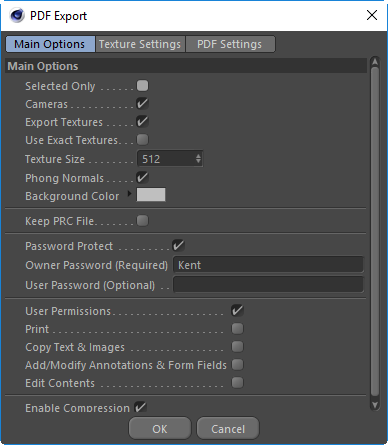The height and width of the screenshot is (445, 388).
Task: Enable the Selected Only checkbox
Action: click(x=142, y=86)
